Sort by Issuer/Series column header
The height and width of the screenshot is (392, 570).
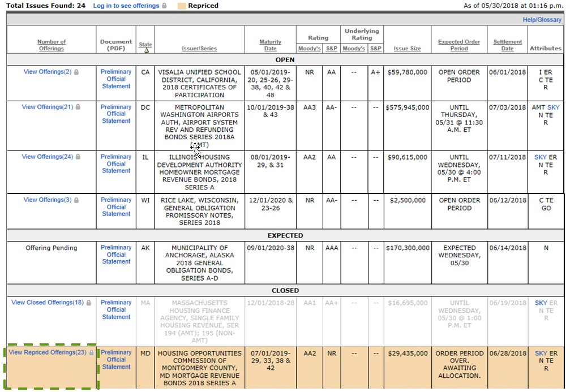click(x=199, y=49)
